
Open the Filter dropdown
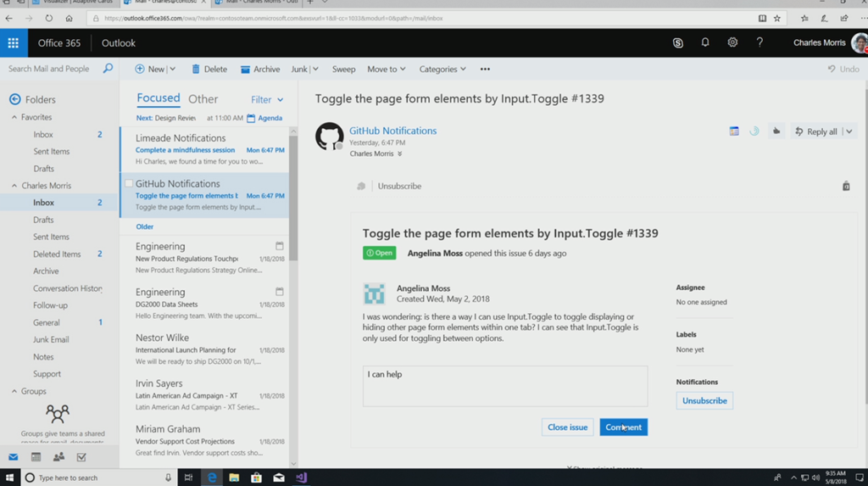click(x=267, y=100)
